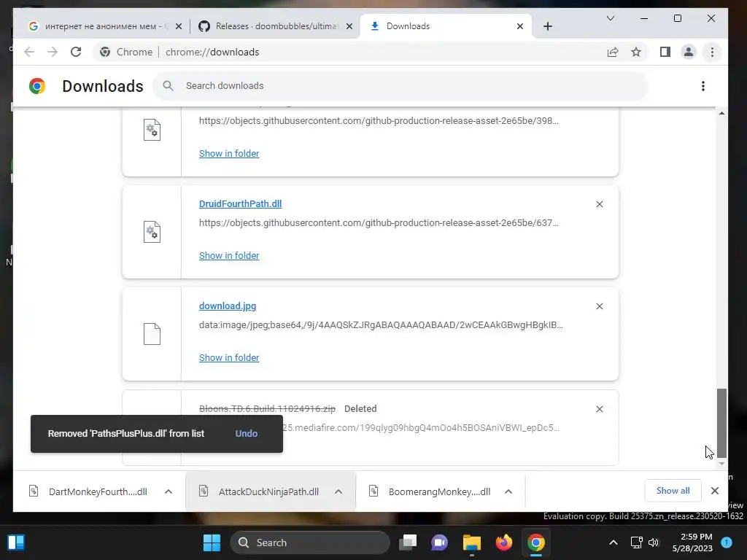Click the magnifier icon in Search downloads
The height and width of the screenshot is (560, 747).
168,86
